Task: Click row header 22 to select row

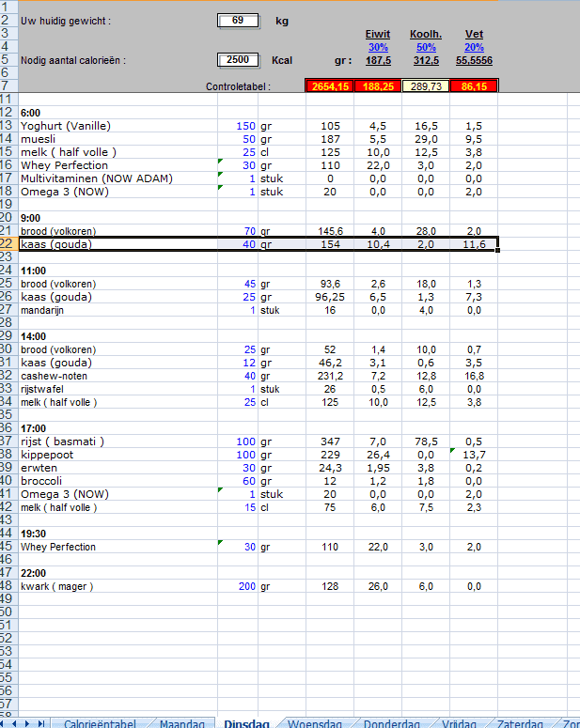Action: point(8,244)
